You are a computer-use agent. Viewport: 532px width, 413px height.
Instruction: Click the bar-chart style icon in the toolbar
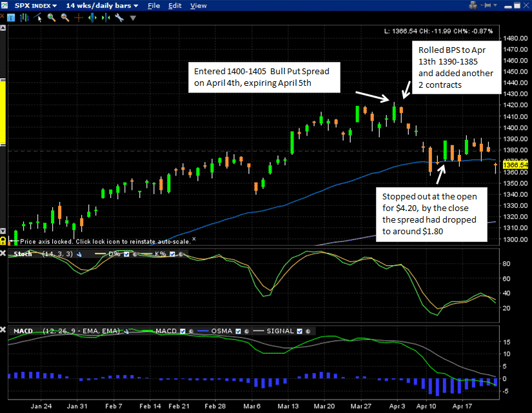pyautogui.click(x=23, y=17)
